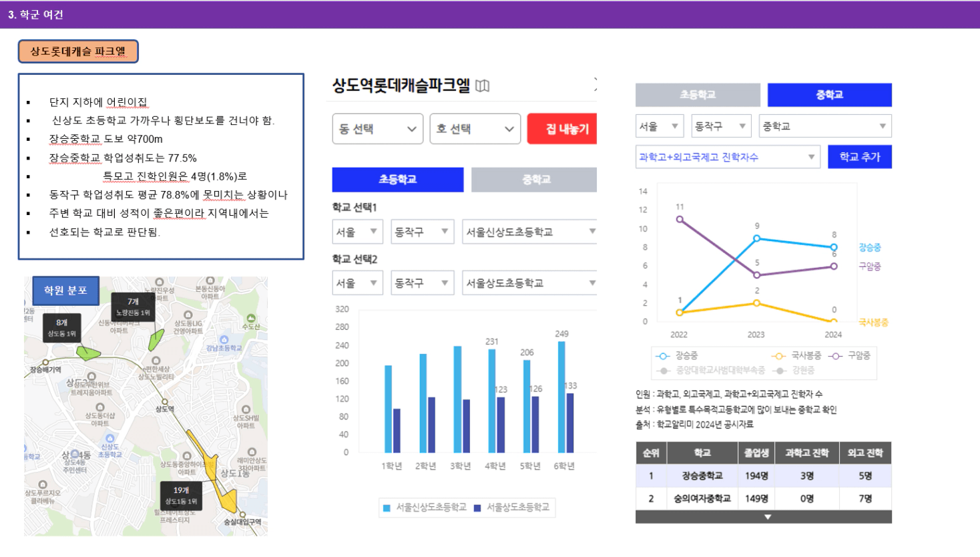Open 서울신상도초등학교 school dropdown
The width and height of the screenshot is (980, 557).
pyautogui.click(x=530, y=232)
